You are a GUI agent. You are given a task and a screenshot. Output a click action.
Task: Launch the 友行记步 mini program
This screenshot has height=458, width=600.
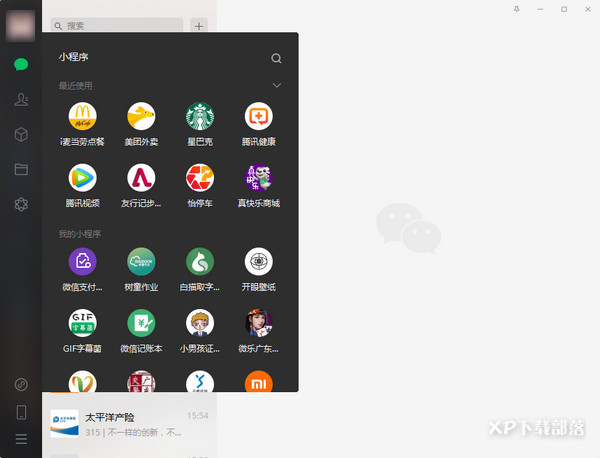pyautogui.click(x=141, y=186)
